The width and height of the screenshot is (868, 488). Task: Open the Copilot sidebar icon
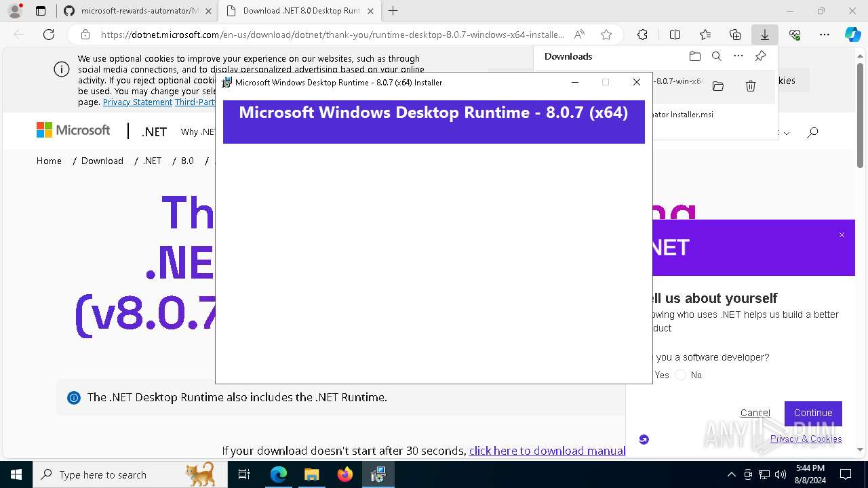tap(852, 35)
